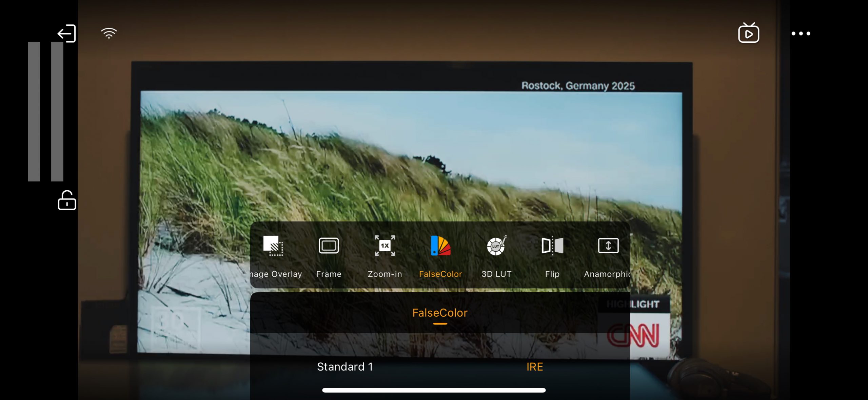Tap the 1x Zoom-in icon
This screenshot has width=868, height=400.
pos(384,246)
